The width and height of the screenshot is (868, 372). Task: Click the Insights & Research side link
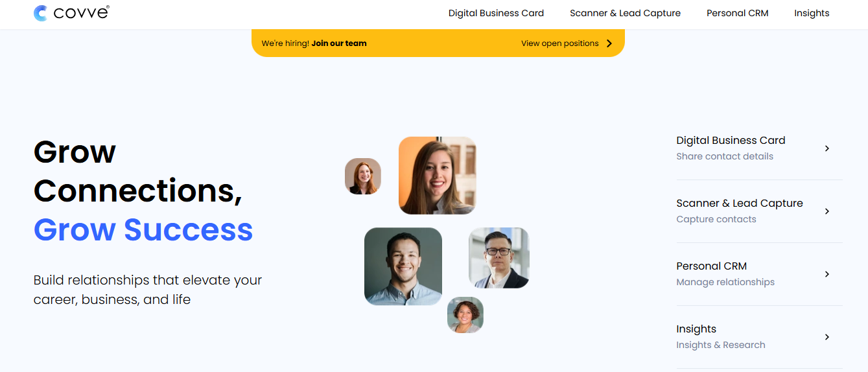coord(721,345)
